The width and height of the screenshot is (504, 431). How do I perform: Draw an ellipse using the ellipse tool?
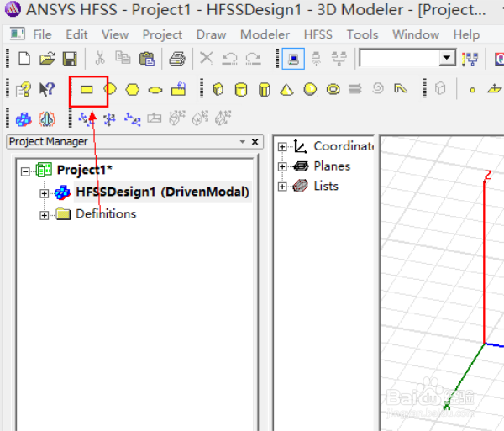click(x=155, y=90)
